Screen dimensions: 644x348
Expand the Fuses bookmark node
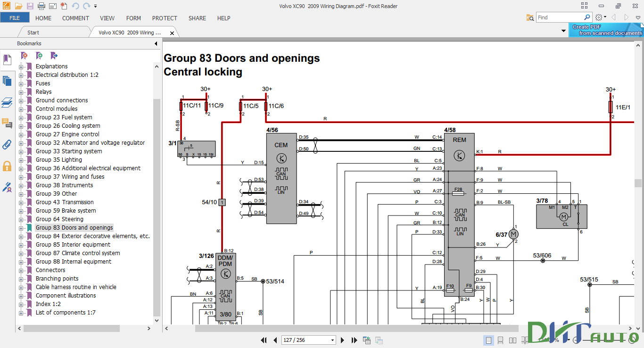click(x=21, y=83)
